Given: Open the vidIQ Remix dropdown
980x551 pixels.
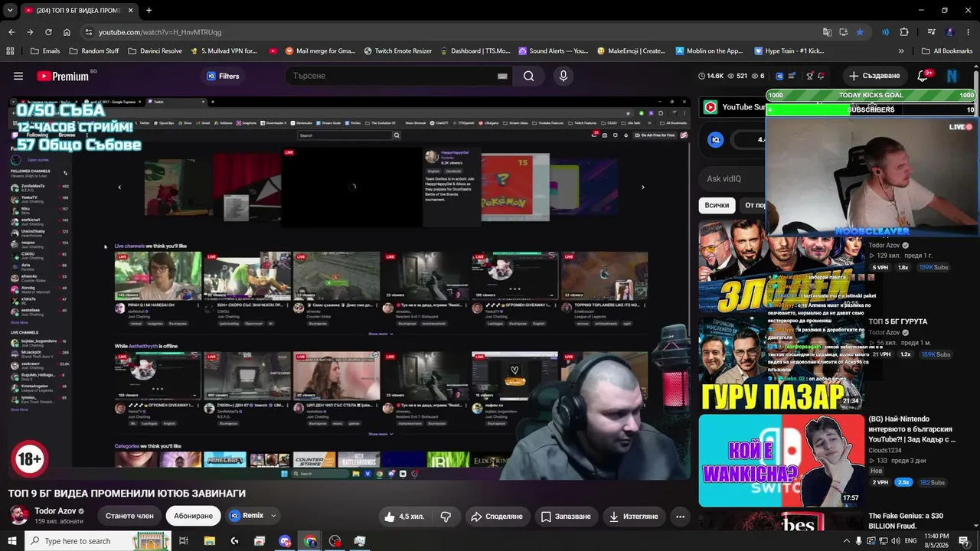Looking at the screenshot, I should tap(253, 516).
